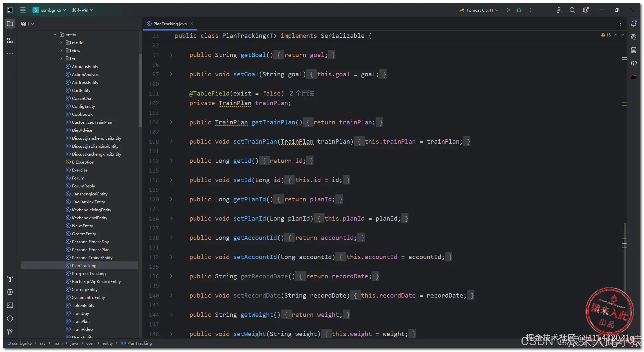Click the main breadcrumb

pos(58,343)
